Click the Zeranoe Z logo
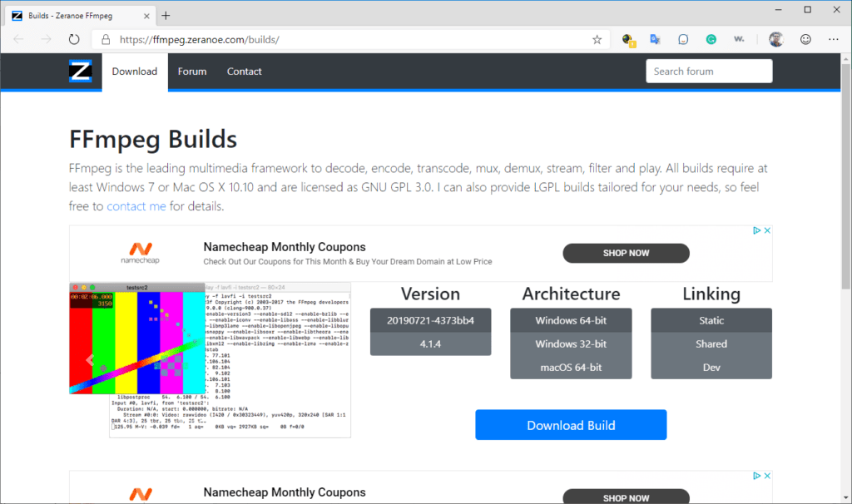Image resolution: width=852 pixels, height=504 pixels. point(81,72)
